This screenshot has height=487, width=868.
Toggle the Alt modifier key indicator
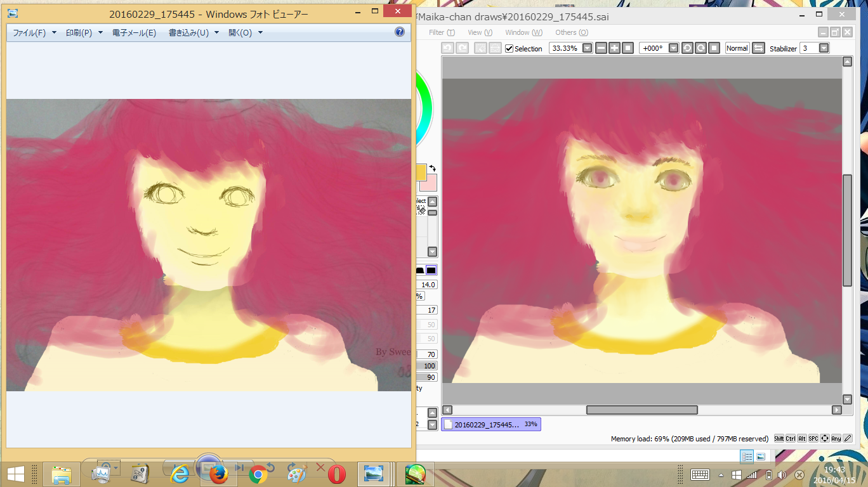coord(802,438)
